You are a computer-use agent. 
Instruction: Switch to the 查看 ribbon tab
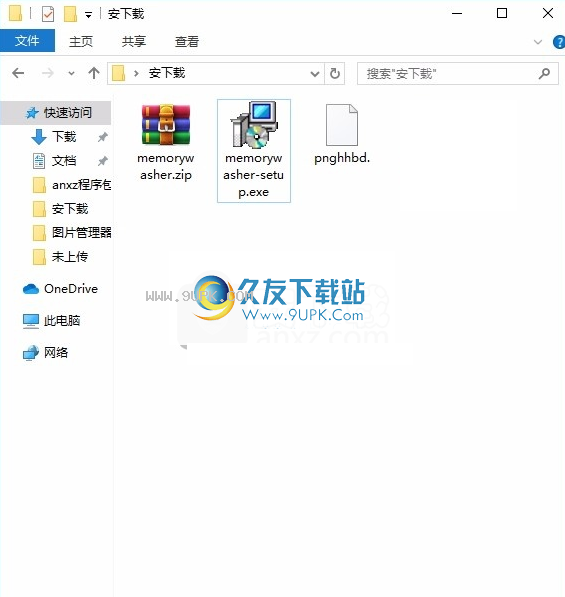(x=187, y=41)
